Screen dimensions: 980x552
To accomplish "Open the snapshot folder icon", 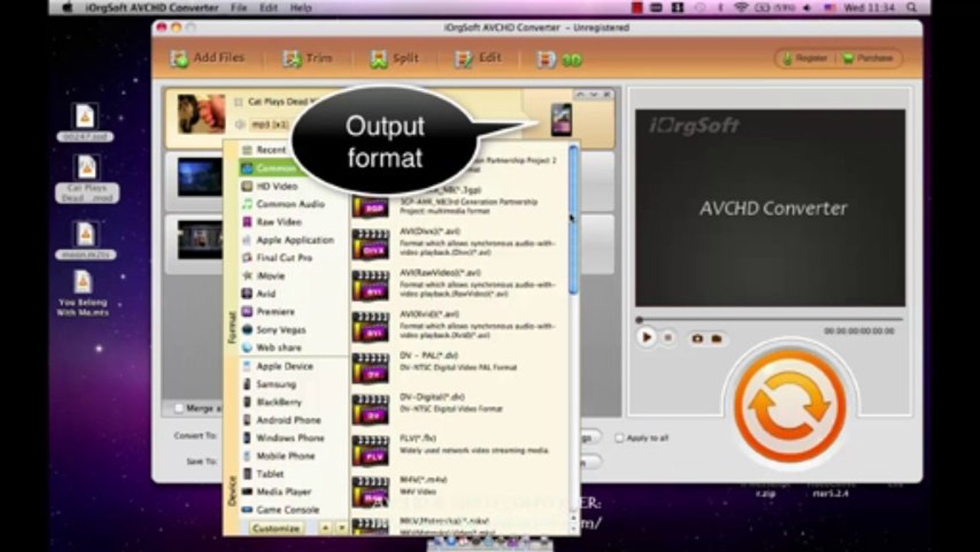I will pos(716,338).
